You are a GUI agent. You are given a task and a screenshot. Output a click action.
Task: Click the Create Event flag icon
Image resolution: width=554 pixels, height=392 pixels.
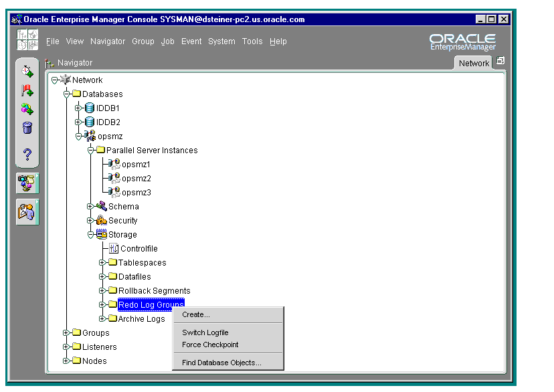(x=27, y=90)
